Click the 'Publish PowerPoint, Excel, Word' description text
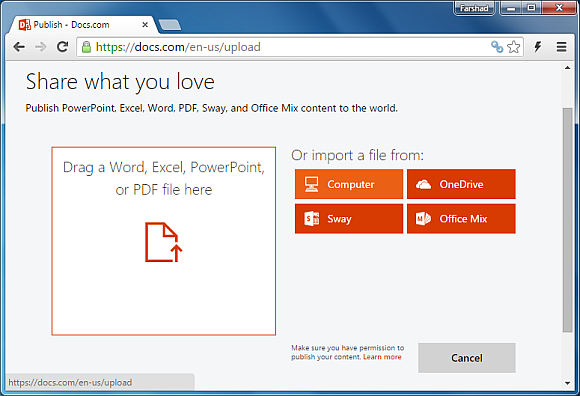This screenshot has height=396, width=580. (212, 108)
